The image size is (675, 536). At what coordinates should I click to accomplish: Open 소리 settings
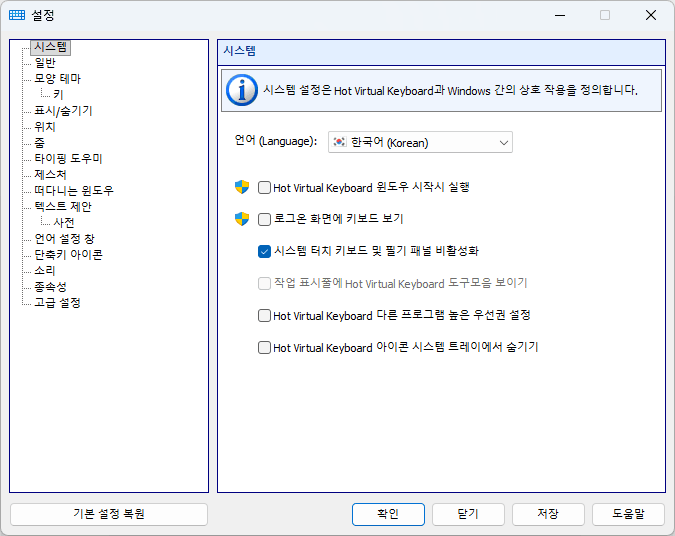pyautogui.click(x=45, y=270)
